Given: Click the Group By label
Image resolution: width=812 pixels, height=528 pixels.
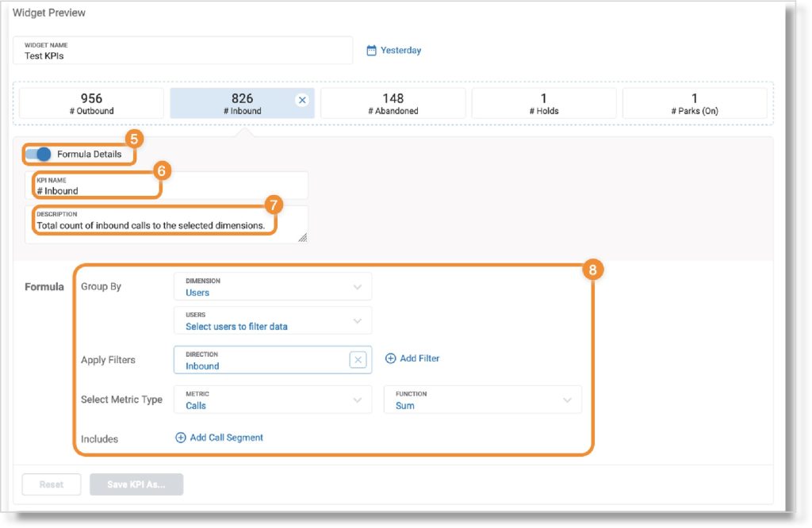Looking at the screenshot, I should click(x=101, y=286).
